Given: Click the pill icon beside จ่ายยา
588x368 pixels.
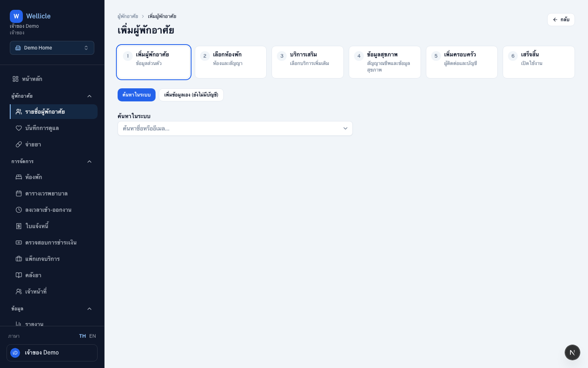Looking at the screenshot, I should pos(19,144).
